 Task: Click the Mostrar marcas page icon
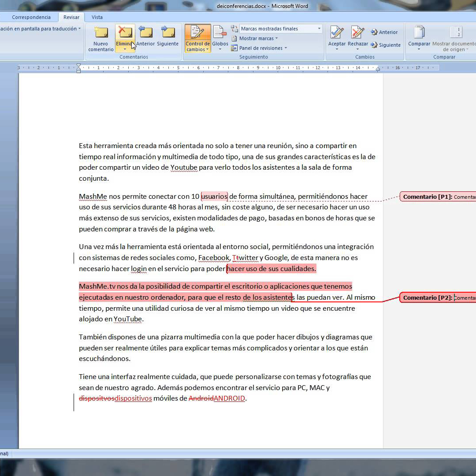coord(234,38)
